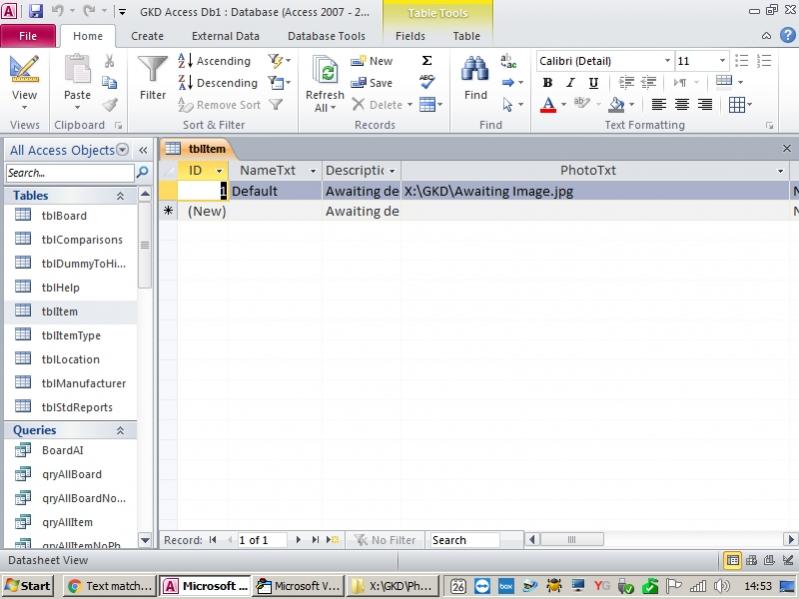This screenshot has height=599, width=799.
Task: Click the Cut scissors icon
Action: click(x=109, y=61)
